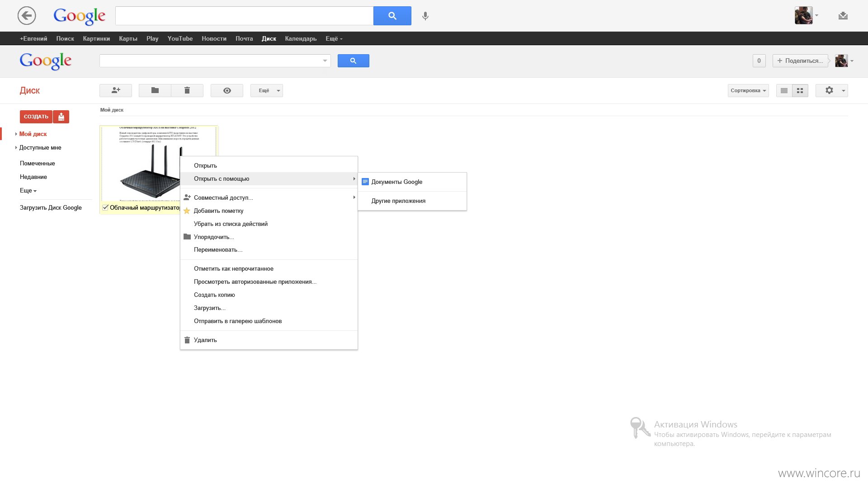Open the Сортировка dropdown
This screenshot has width=868, height=488.
click(748, 90)
